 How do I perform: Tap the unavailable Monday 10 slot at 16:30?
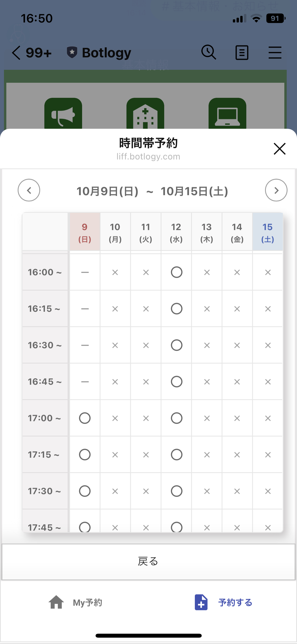pos(115,345)
